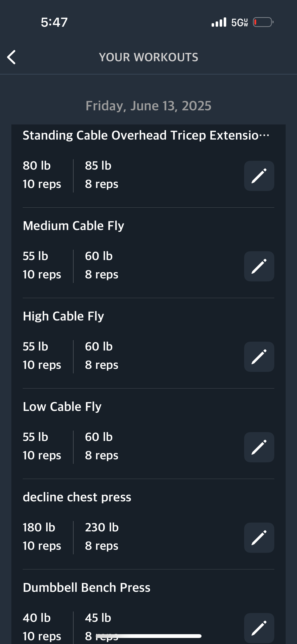Select the Friday, June 13, 2025 date header
The image size is (297, 644).
pyautogui.click(x=148, y=106)
